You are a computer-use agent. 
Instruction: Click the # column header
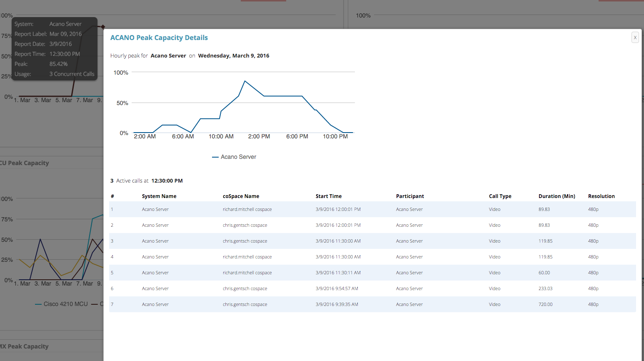(112, 196)
